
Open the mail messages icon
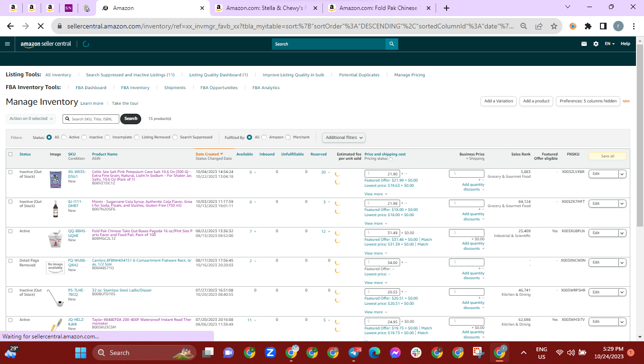coord(584,44)
